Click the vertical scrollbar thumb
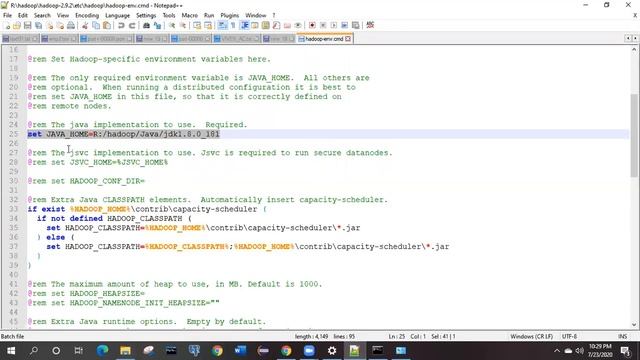 click(633, 135)
